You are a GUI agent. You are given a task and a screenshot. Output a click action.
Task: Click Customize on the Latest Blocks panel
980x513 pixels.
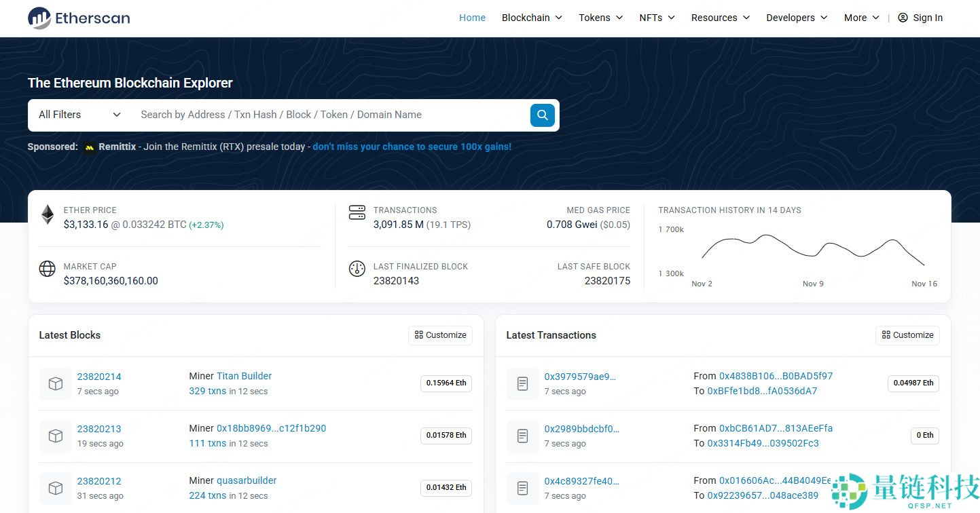pyautogui.click(x=440, y=335)
